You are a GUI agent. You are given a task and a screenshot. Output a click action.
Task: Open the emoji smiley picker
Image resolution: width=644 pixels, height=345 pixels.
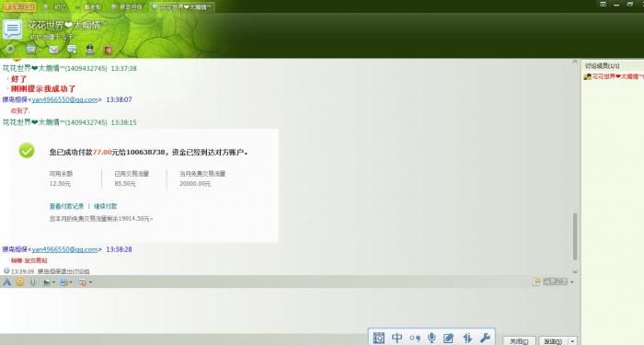[19, 282]
